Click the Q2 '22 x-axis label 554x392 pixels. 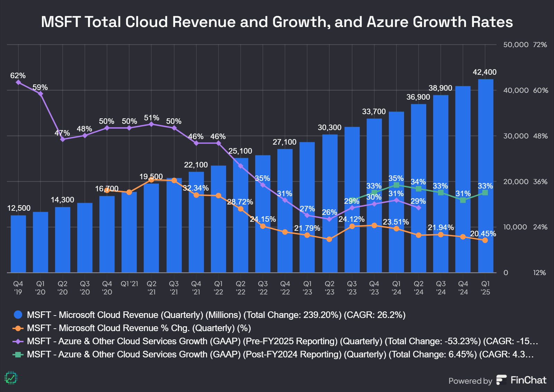pos(241,288)
